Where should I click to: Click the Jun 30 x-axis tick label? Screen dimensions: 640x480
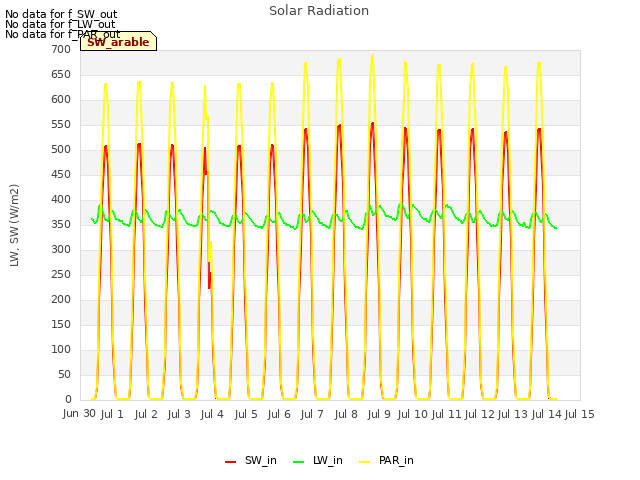point(79,413)
